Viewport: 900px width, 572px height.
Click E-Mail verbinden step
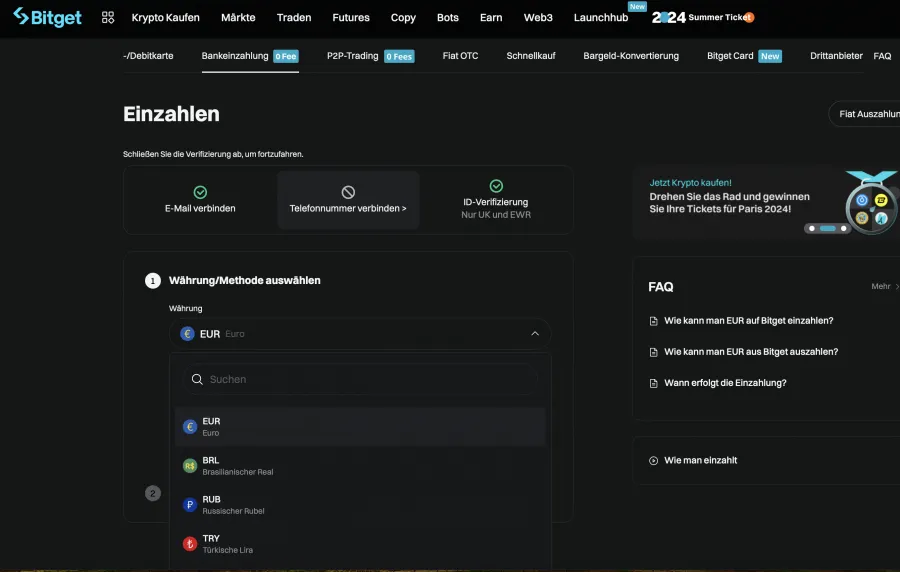pyautogui.click(x=200, y=200)
